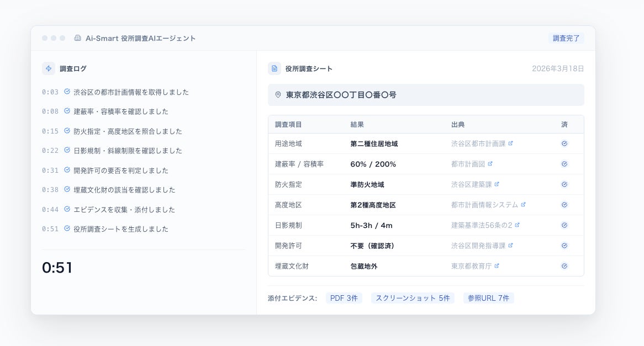Image resolution: width=644 pixels, height=346 pixels.
Task: Open the 建築基準法56条の2 source link
Action: 482,225
